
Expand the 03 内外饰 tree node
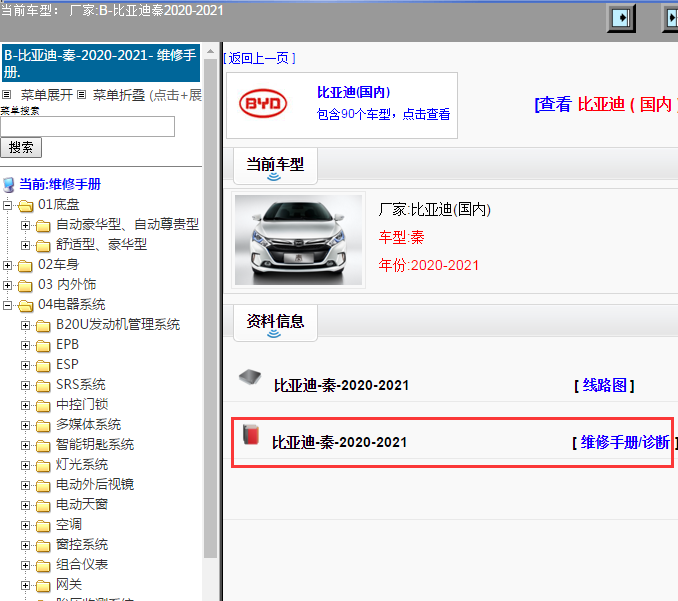(7, 285)
